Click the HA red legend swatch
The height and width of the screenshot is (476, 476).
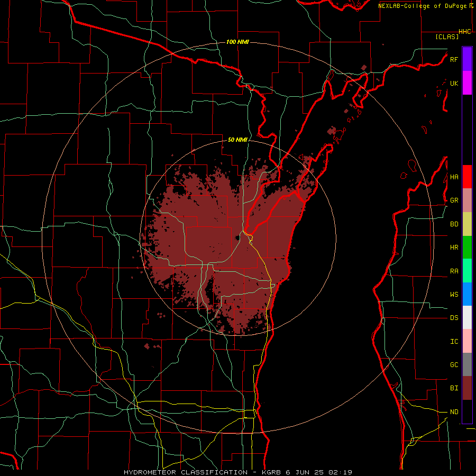(x=467, y=177)
